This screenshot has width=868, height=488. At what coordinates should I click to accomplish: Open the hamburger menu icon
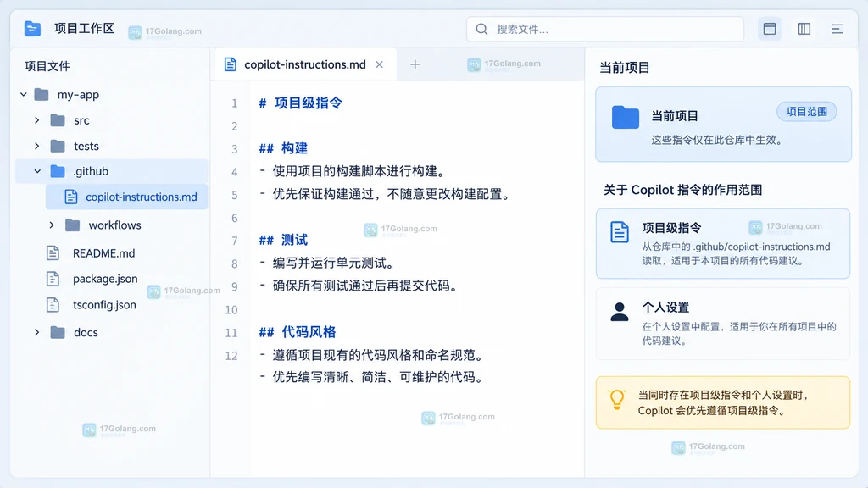pyautogui.click(x=837, y=29)
